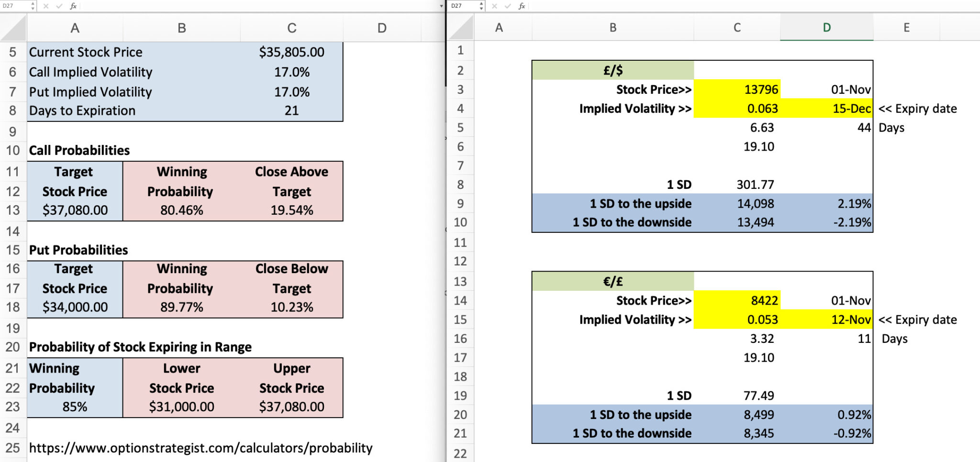Select column D header in left sheet

pos(382,28)
